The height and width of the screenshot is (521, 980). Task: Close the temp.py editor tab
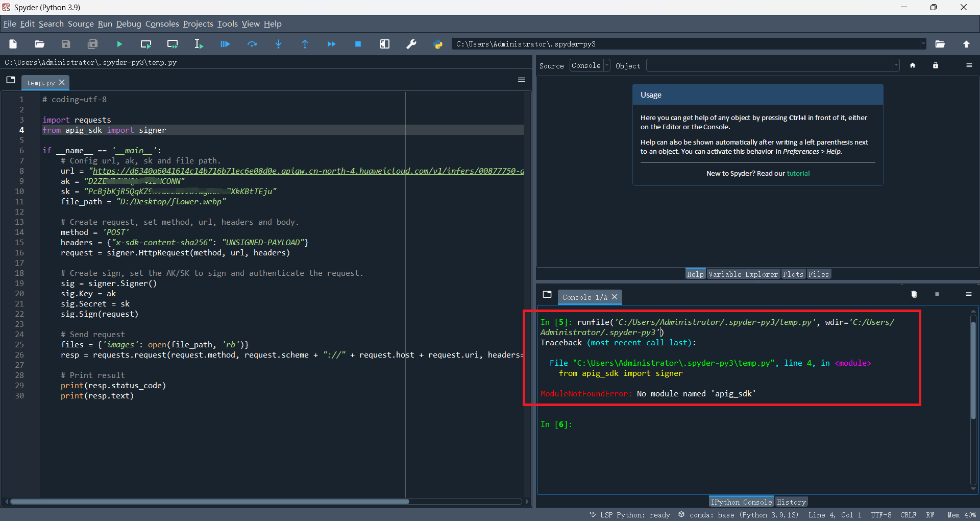coord(62,82)
